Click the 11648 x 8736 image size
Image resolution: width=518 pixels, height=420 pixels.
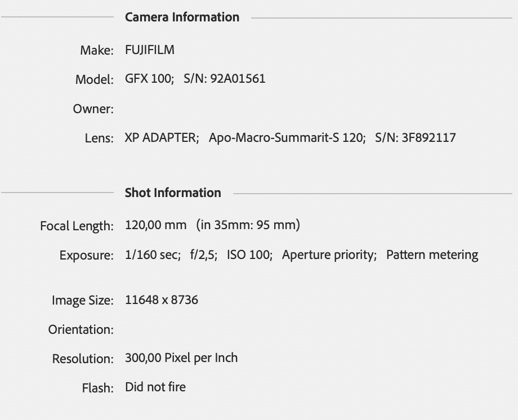[x=162, y=300]
